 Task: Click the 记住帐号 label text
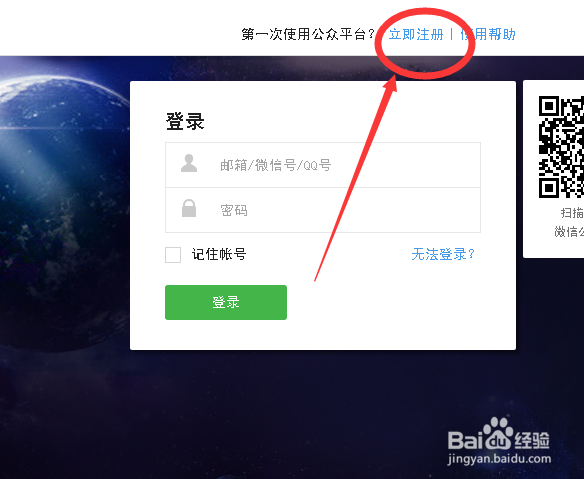click(219, 254)
